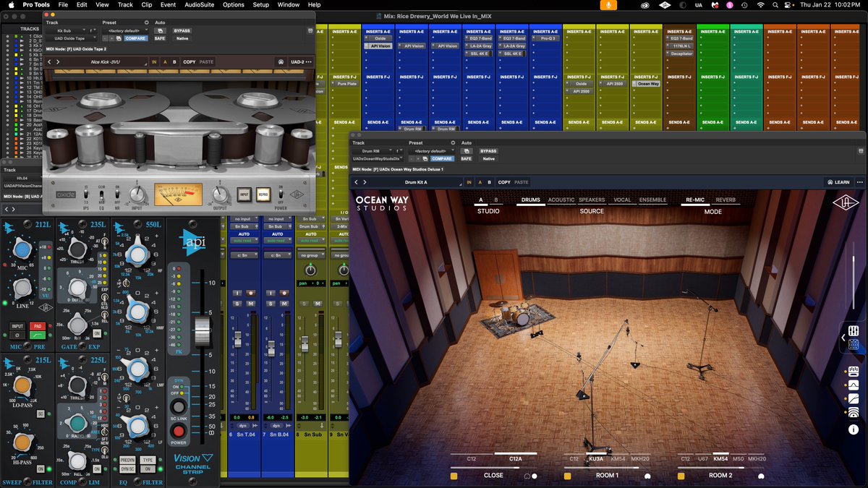Solo the Sn B.04 track
868x488 pixels.
pyautogui.click(x=270, y=304)
